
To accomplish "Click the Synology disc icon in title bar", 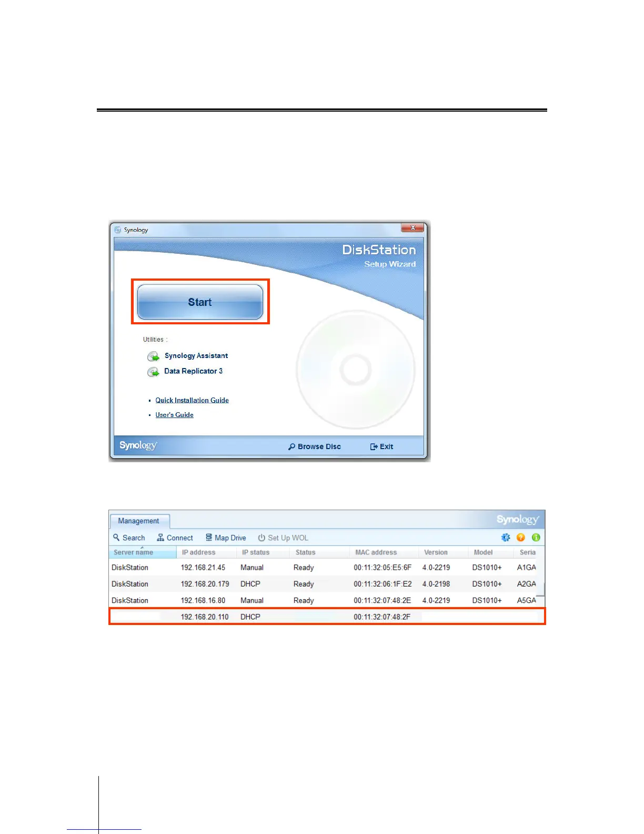I will tap(118, 230).
